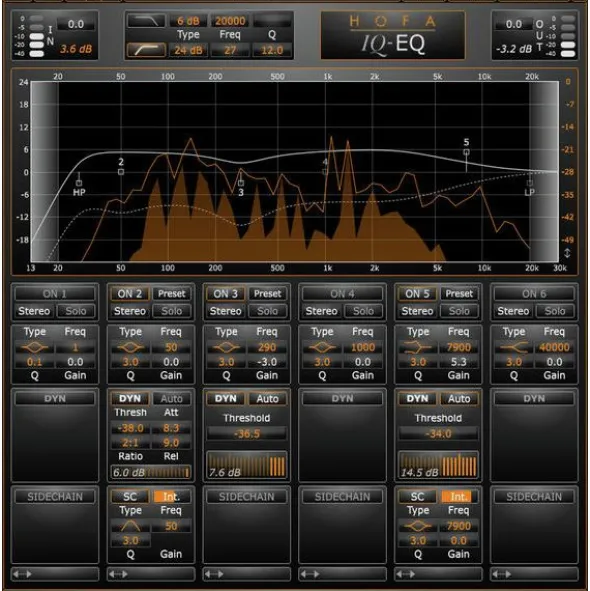Select band 2 node in EQ graph
Viewport: 590px width, 591px height.
point(121,172)
